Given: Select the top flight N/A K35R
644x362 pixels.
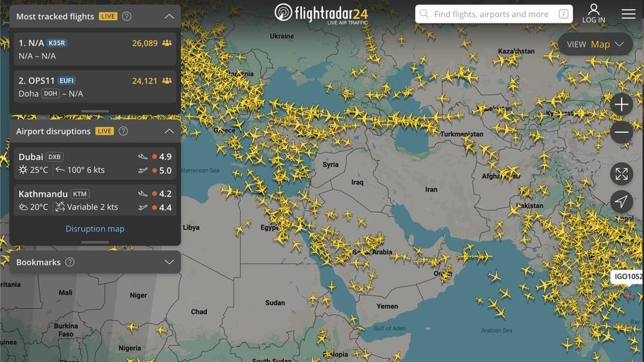Looking at the screenshot, I should [x=94, y=49].
